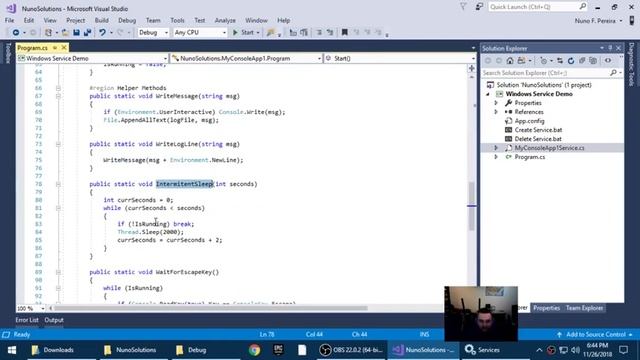
Task: Close the Program.cs editor tab
Action: [64, 48]
